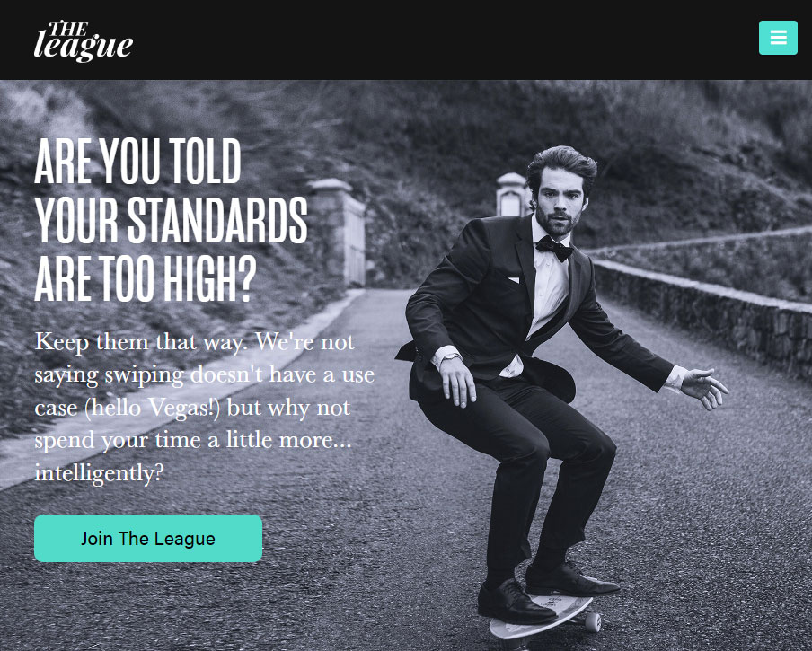Click the word 'intelligently?'

[x=100, y=473]
